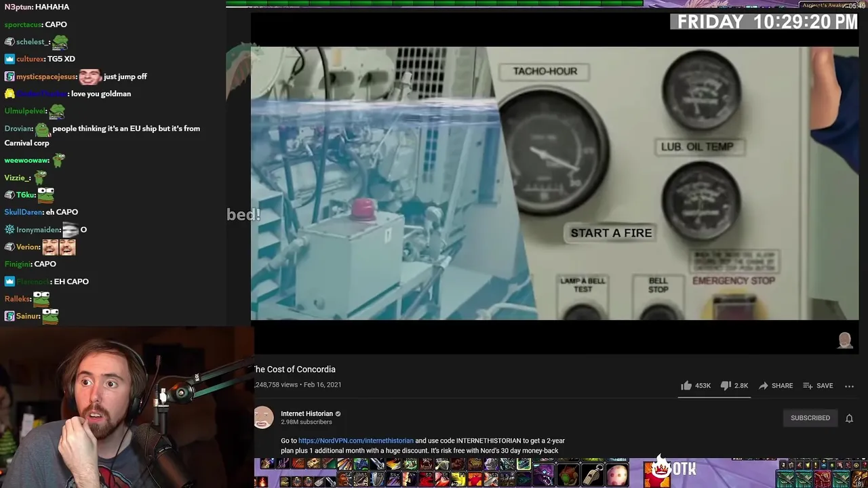Click The Cost of Concordia title
Screen dimensions: 868x488
tap(294, 369)
